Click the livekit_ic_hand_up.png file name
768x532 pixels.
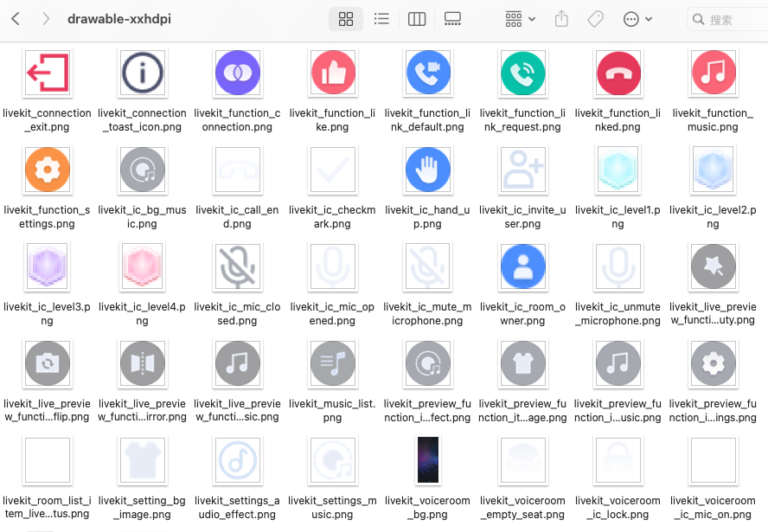click(427, 217)
